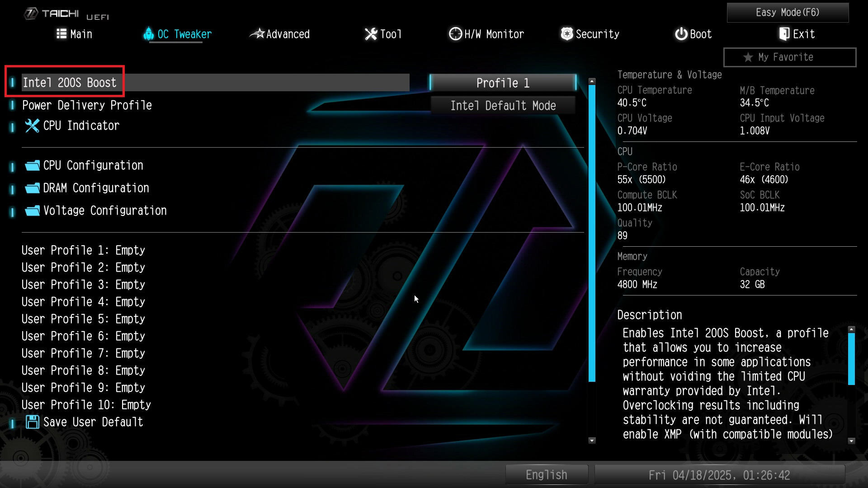Switch to Easy Mode
Viewport: 868px width, 488px height.
pyautogui.click(x=787, y=12)
